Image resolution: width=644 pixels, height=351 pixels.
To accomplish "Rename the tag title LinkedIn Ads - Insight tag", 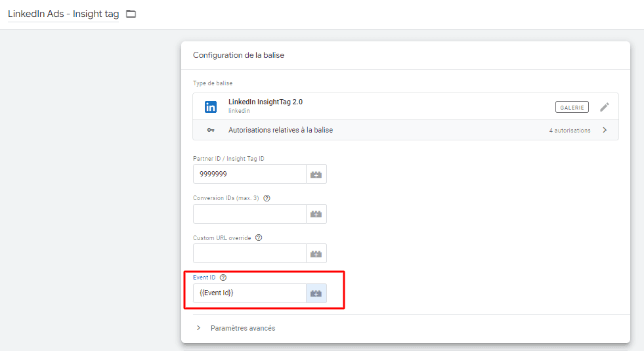I will [63, 14].
